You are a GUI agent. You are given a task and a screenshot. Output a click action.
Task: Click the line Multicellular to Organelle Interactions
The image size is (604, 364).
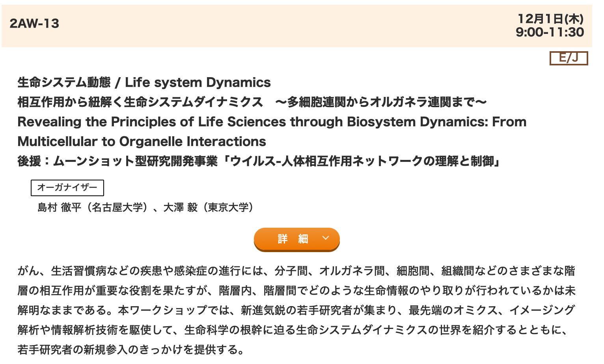[x=142, y=141]
